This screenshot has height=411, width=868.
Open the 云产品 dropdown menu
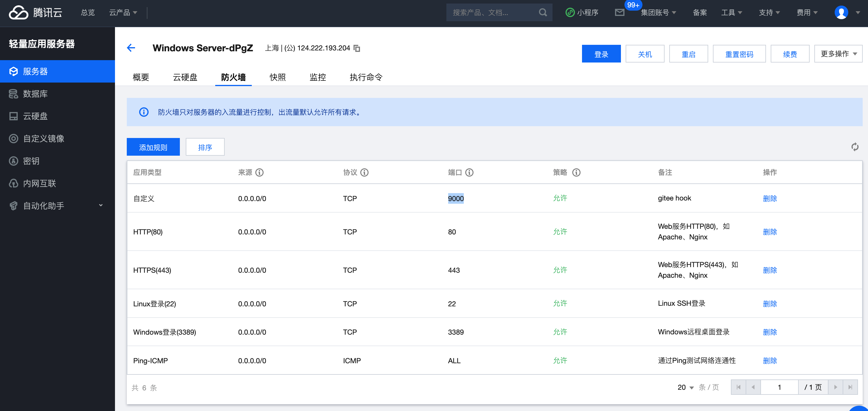(123, 12)
